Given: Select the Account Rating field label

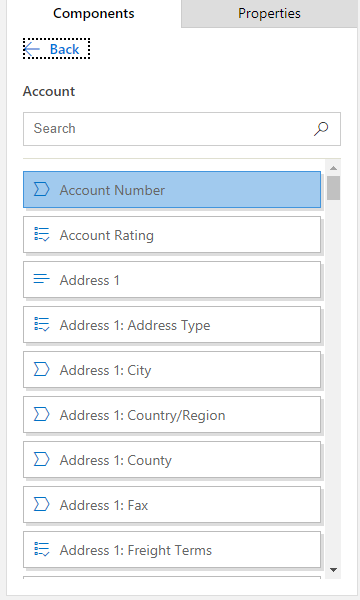Looking at the screenshot, I should (107, 235).
